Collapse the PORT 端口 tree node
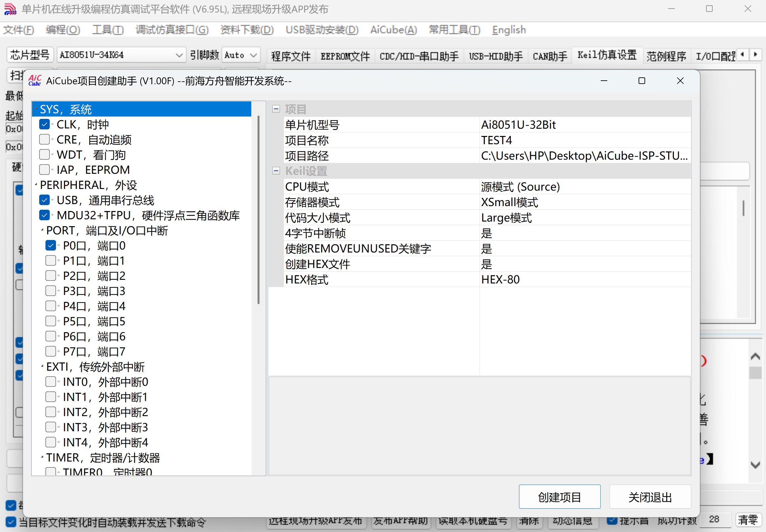The image size is (766, 532). 42,230
